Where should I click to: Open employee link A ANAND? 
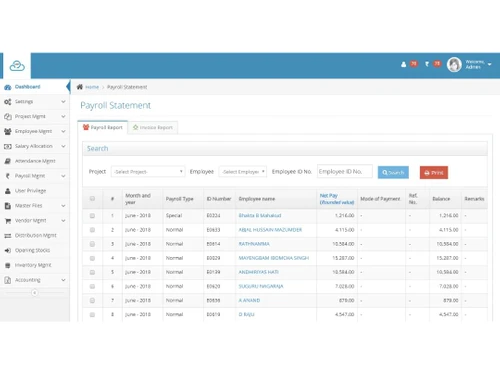[249, 300]
